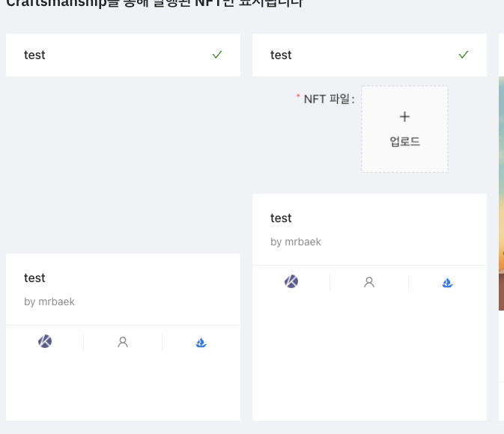Click 'test' header of right card

point(281,55)
